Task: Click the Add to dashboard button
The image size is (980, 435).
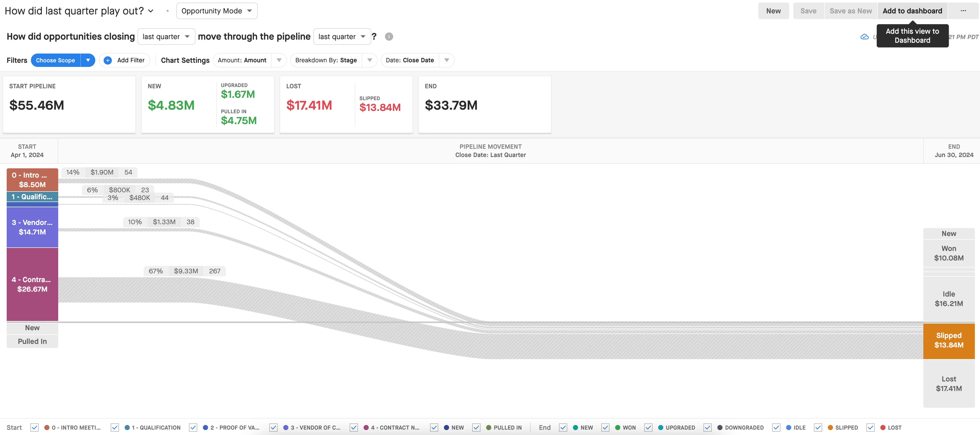Action: point(912,11)
